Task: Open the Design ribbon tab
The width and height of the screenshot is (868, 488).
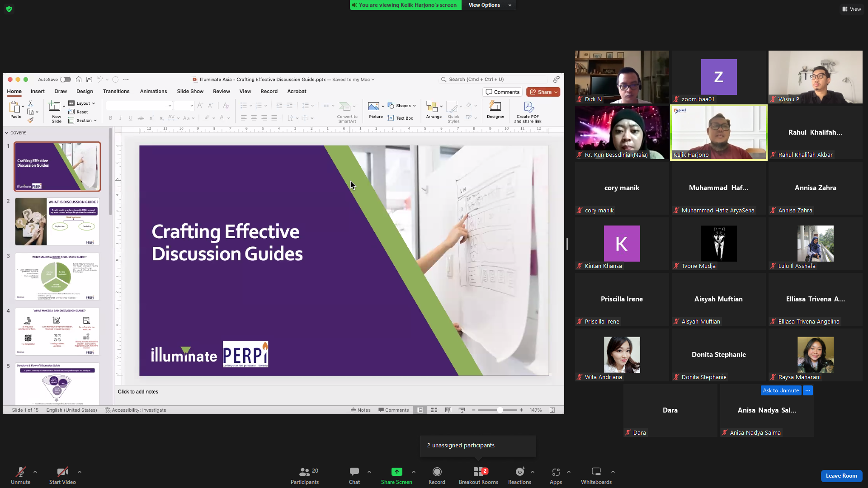Action: 85,91
